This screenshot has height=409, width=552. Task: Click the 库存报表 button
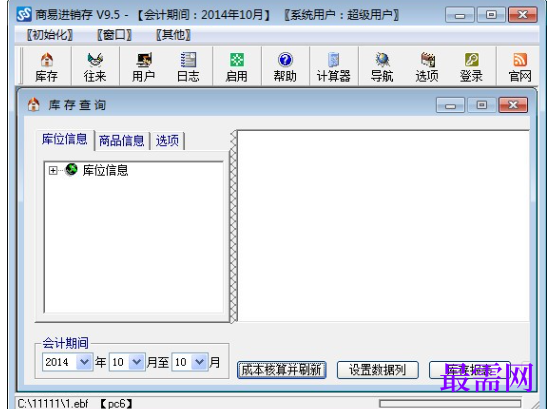pos(470,370)
